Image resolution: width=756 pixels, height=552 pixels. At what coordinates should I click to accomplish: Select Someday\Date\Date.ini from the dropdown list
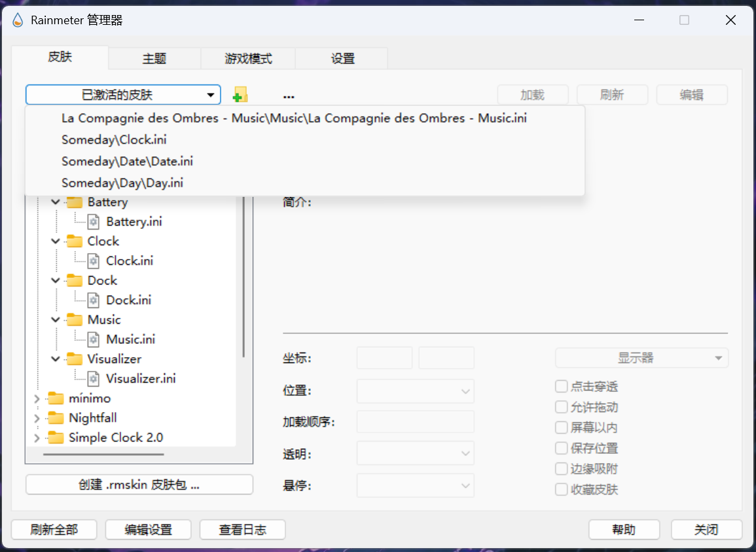[x=305, y=162]
